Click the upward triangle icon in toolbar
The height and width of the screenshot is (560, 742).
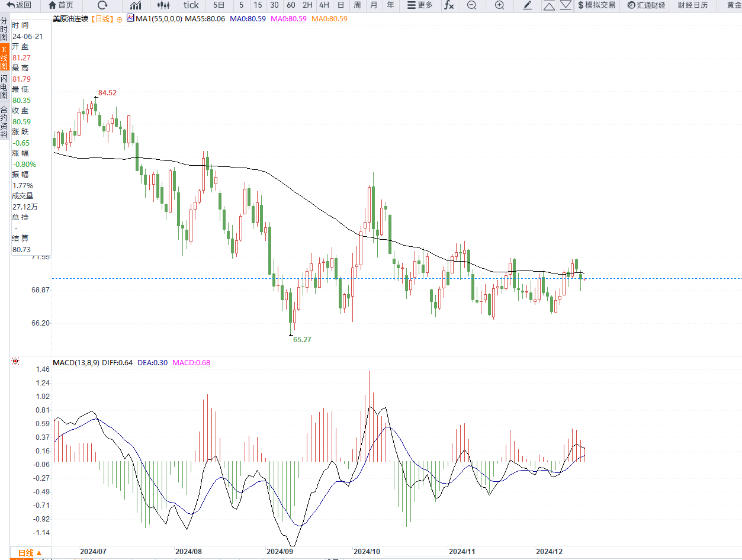click(x=549, y=6)
